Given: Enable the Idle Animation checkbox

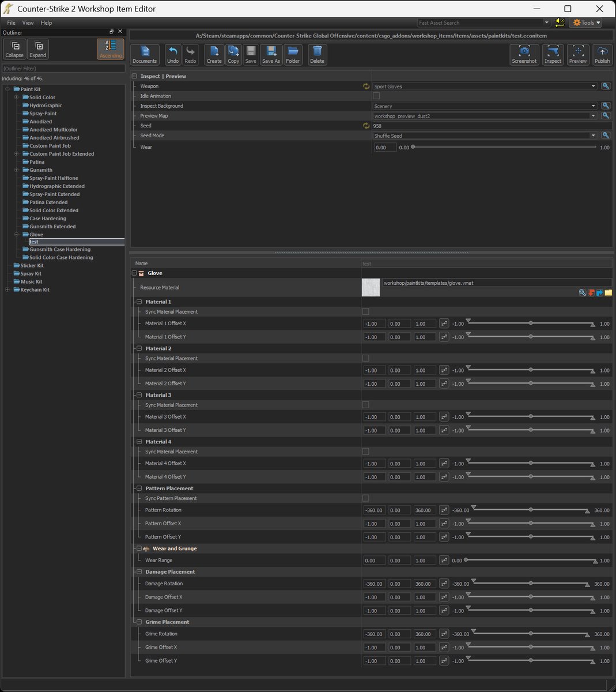Looking at the screenshot, I should (x=376, y=96).
